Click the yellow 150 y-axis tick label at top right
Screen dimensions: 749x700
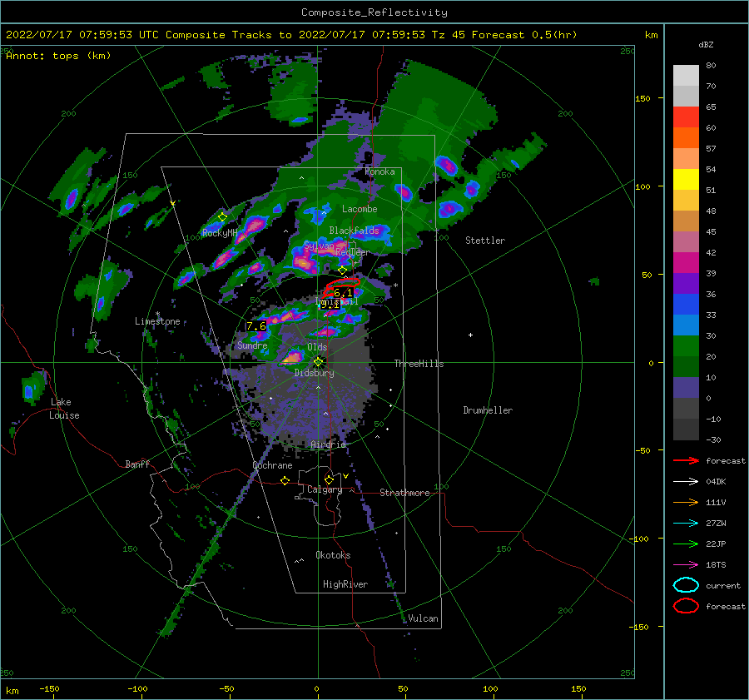pos(642,98)
